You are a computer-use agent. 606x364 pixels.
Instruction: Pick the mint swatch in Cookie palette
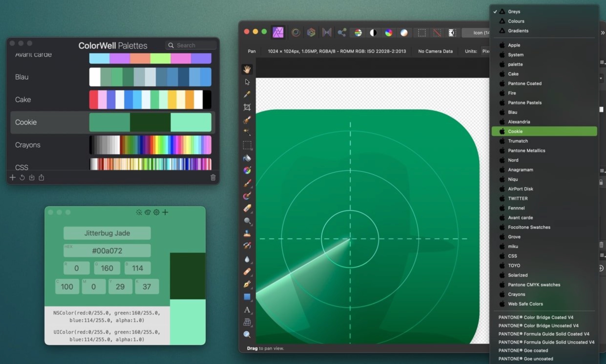tap(191, 122)
